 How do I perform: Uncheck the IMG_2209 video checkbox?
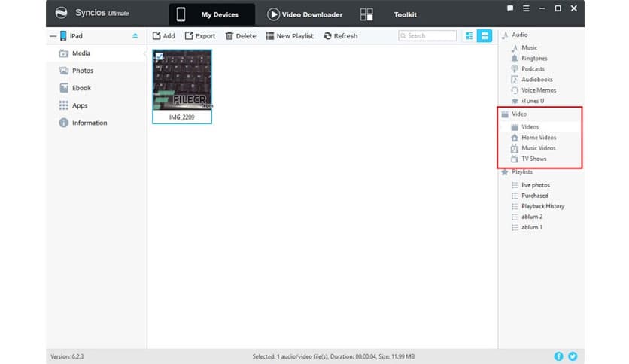(160, 56)
